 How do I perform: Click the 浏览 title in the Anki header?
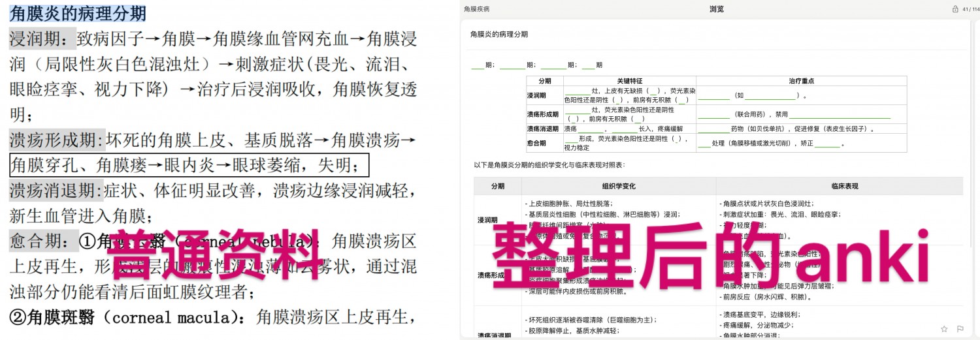(x=716, y=9)
